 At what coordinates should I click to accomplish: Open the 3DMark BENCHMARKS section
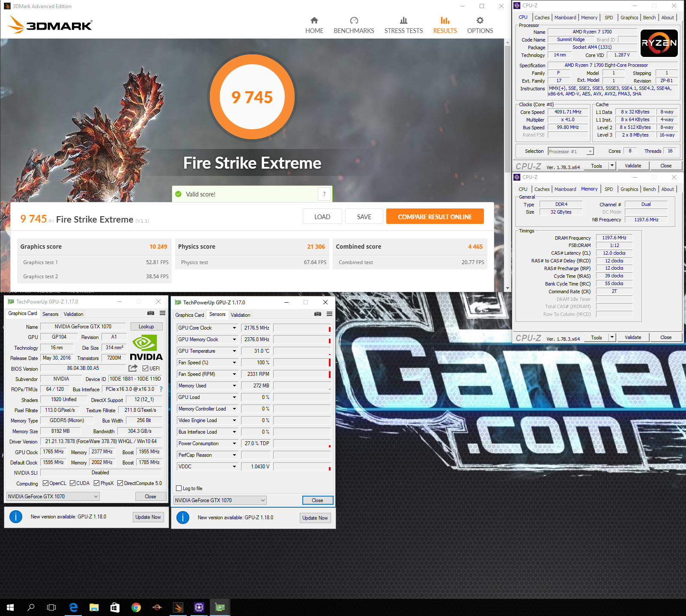(354, 25)
